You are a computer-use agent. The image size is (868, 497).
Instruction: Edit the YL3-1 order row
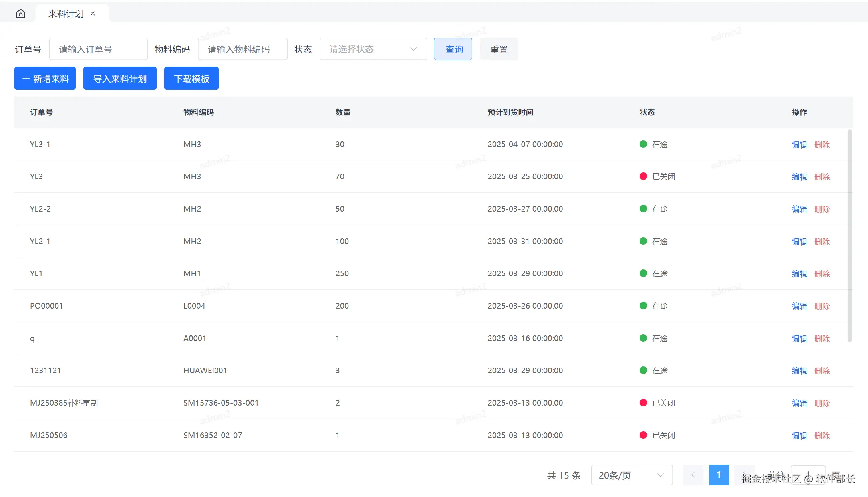(799, 145)
